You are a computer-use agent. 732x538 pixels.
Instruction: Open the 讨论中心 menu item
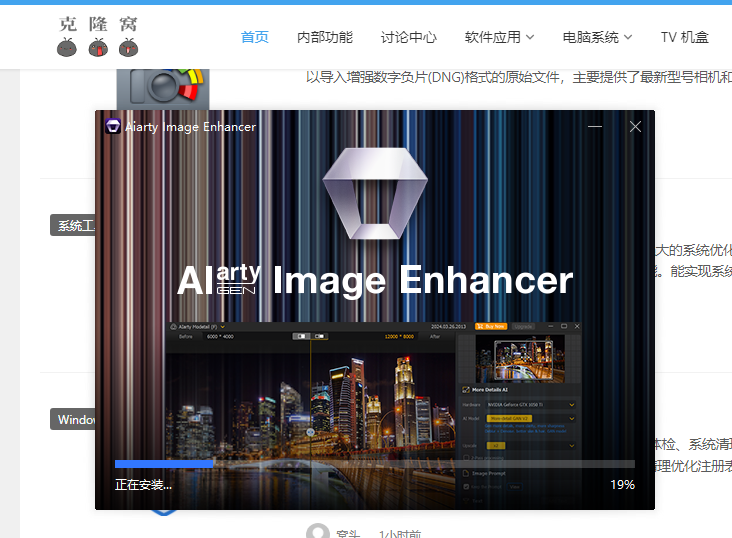pyautogui.click(x=408, y=37)
